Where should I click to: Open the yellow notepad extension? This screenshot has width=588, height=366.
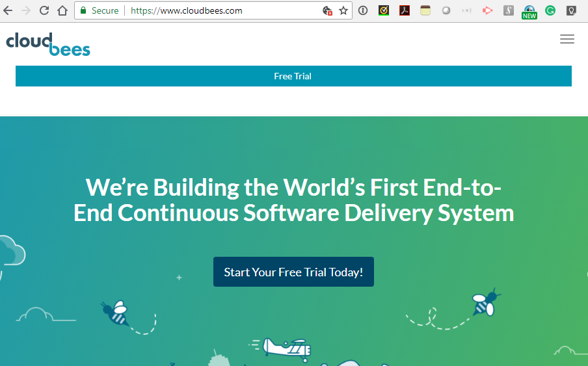pyautogui.click(x=425, y=10)
